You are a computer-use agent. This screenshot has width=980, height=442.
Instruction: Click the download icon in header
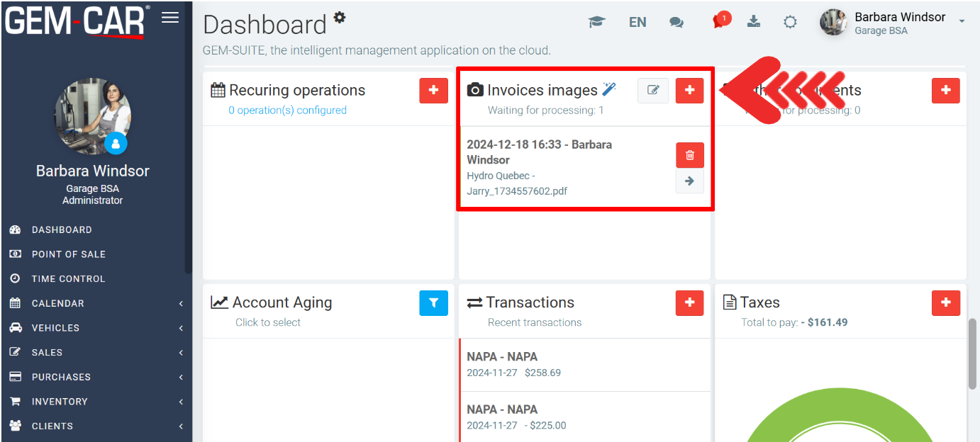pyautogui.click(x=754, y=22)
